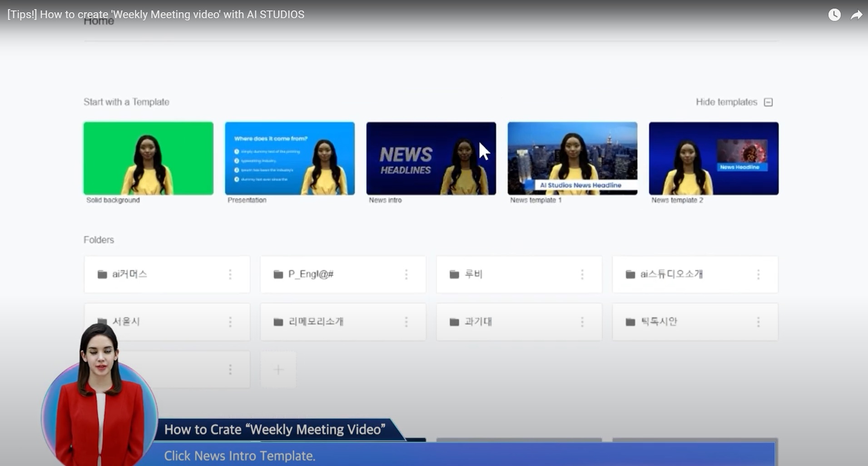Open options menu for 틱톡시안 folder
868x466 pixels.
click(758, 322)
